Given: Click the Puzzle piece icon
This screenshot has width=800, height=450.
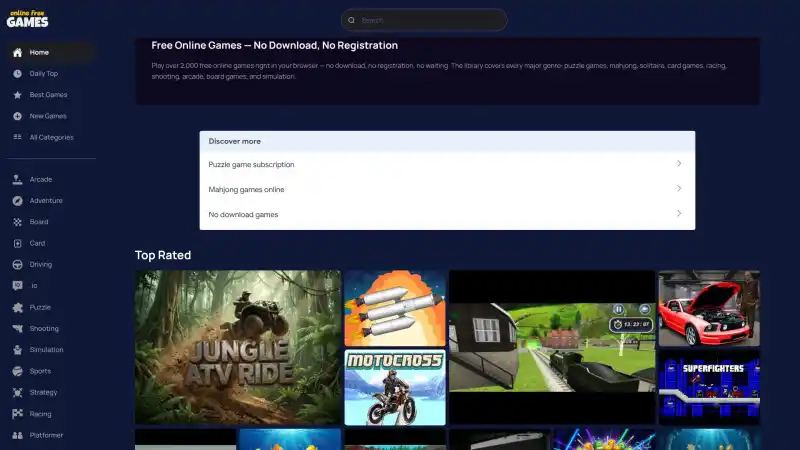Looking at the screenshot, I should pyautogui.click(x=17, y=308).
